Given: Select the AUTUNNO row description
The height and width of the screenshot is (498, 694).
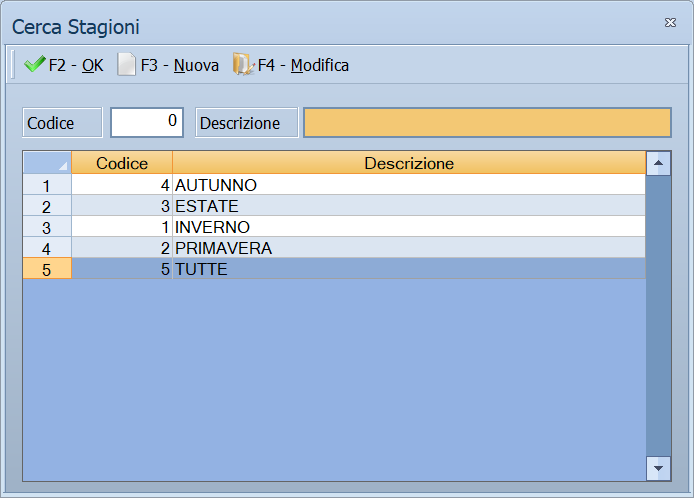Looking at the screenshot, I should tap(409, 185).
